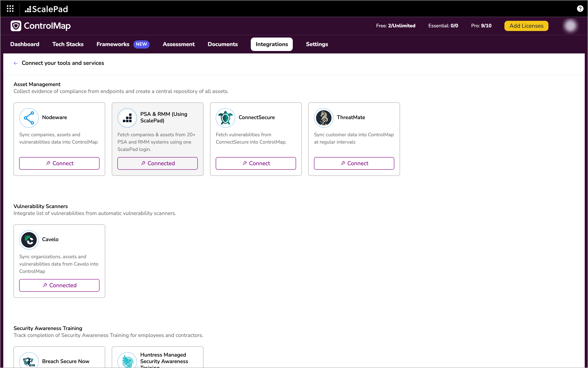
Task: Click the Nodeware share icon
Action: click(x=29, y=118)
